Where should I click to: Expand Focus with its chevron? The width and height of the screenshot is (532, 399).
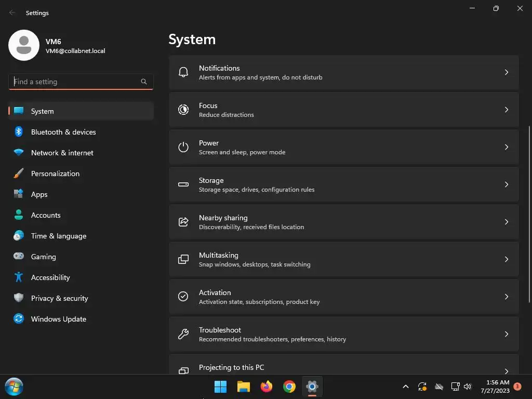coord(506,110)
